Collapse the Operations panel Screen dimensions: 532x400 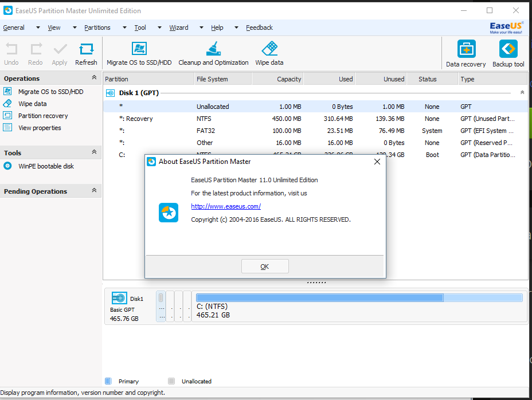(x=94, y=78)
